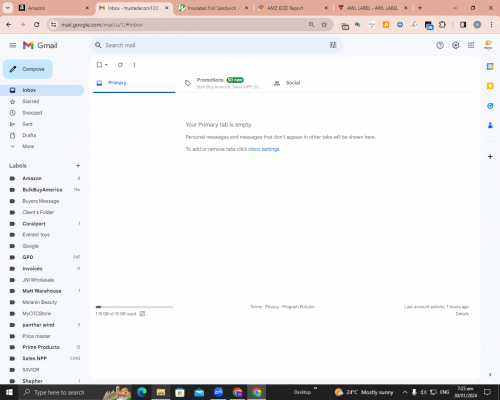Open Gmail Support help icon
The height and width of the screenshot is (400, 500).
pos(440,45)
